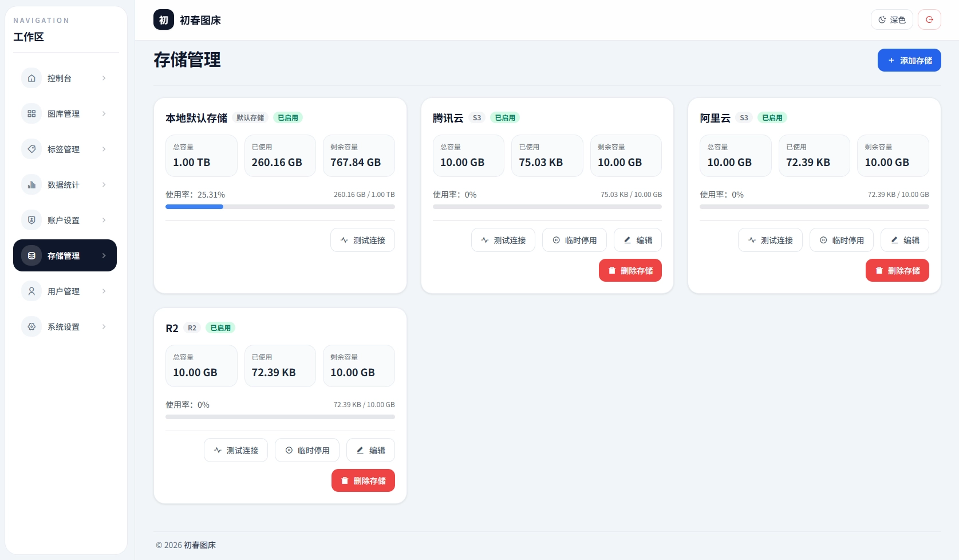Open 控制台 via its home icon
The height and width of the screenshot is (560, 959).
coord(31,78)
